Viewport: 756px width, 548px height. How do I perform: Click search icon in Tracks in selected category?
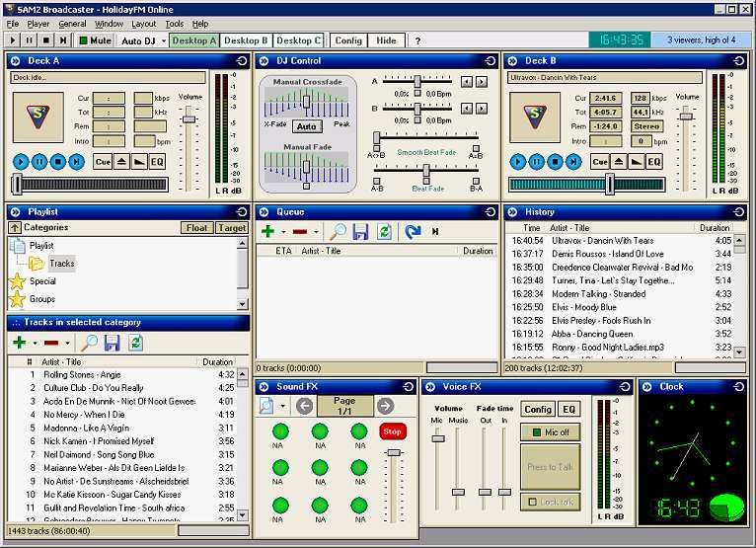click(89, 343)
